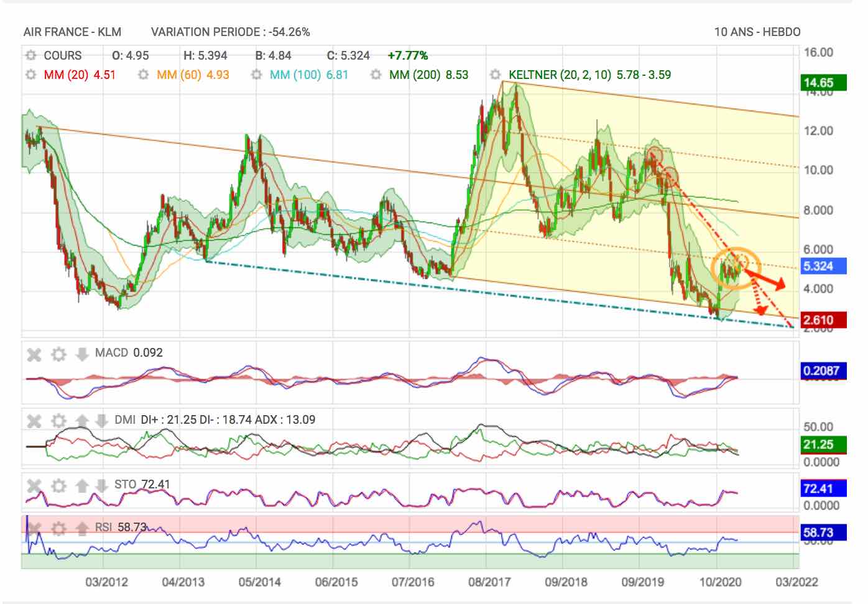
Task: Open KELTNER channel settings gear
Action: [495, 75]
